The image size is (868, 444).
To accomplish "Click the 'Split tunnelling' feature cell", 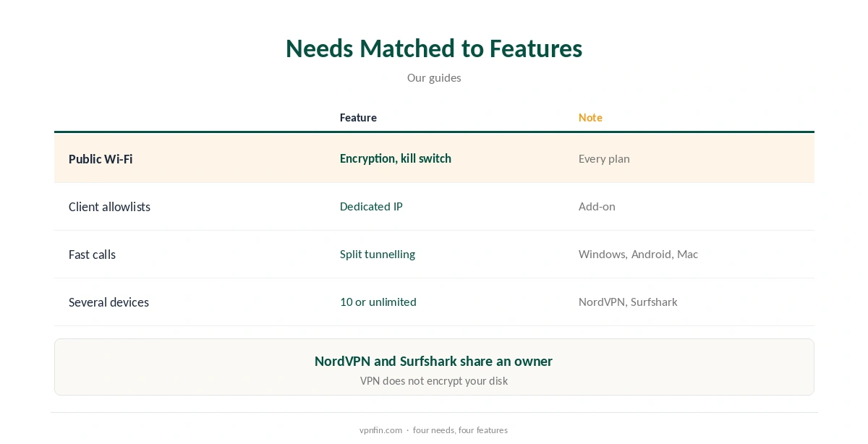I will coord(378,255).
